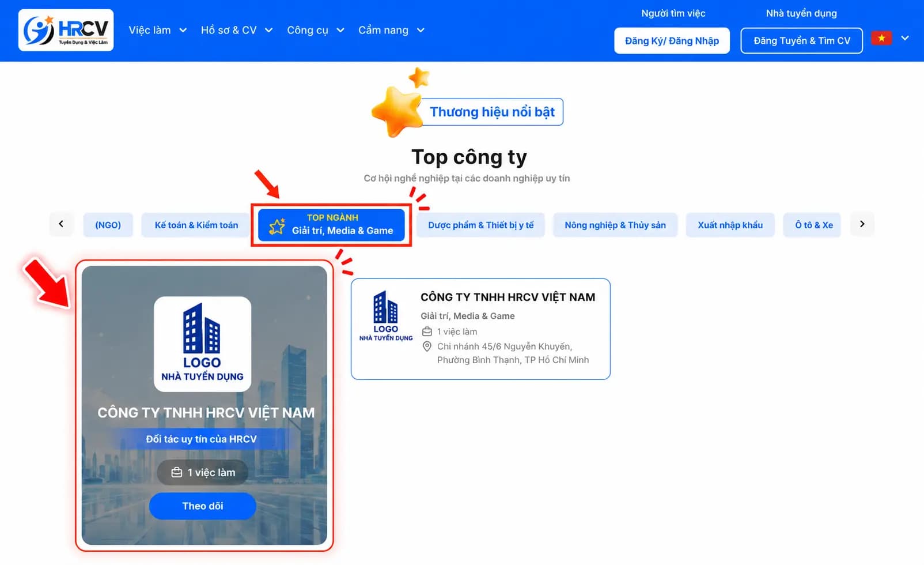
Task: Expand the language dropdown arrow
Action: (905, 38)
